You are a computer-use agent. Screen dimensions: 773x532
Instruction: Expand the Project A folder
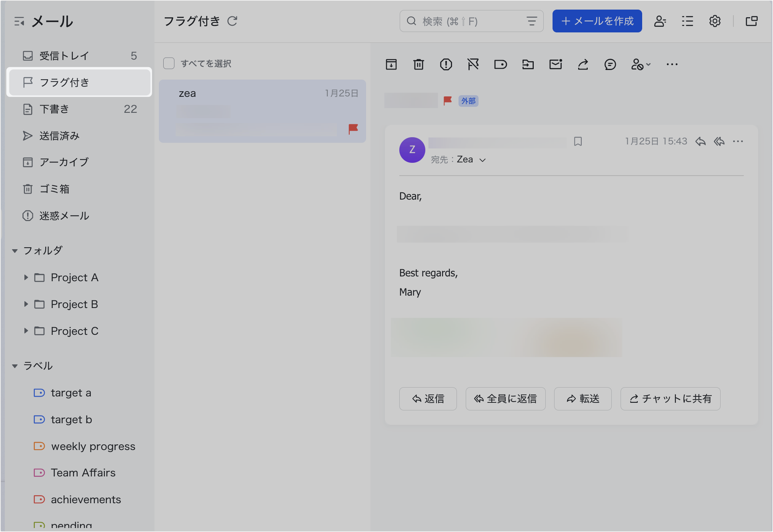(26, 278)
